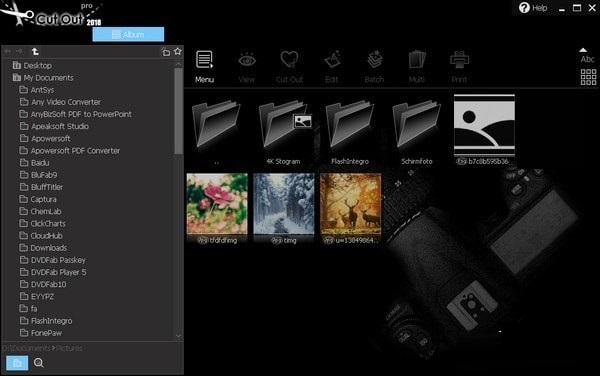Switch to the Album tab
600x376 pixels.
coord(128,34)
